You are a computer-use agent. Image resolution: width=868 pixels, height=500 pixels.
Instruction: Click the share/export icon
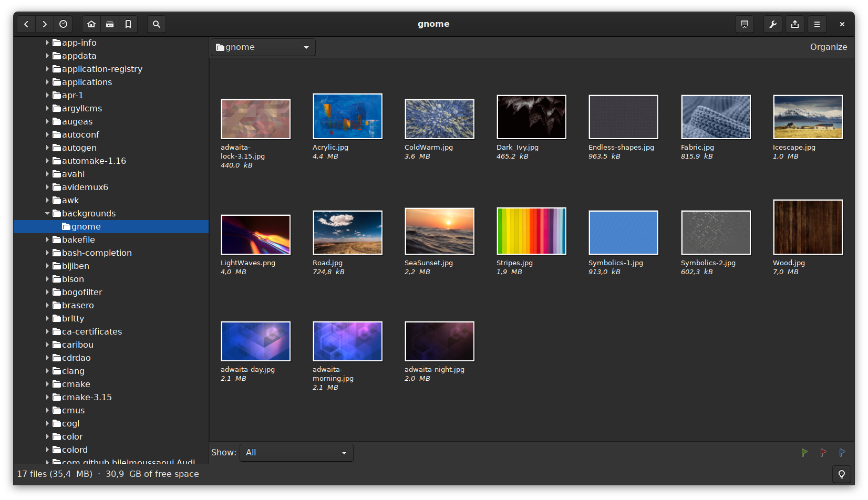coord(795,24)
